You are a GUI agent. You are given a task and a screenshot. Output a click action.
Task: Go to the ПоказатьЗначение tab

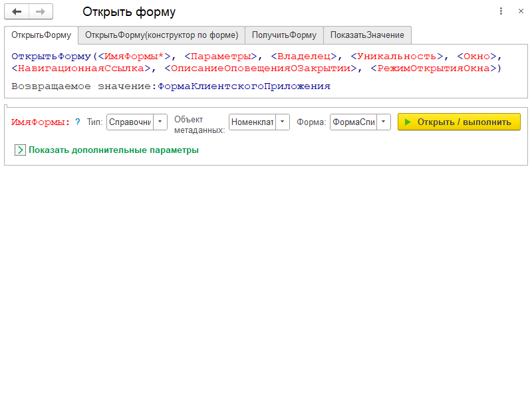point(367,35)
